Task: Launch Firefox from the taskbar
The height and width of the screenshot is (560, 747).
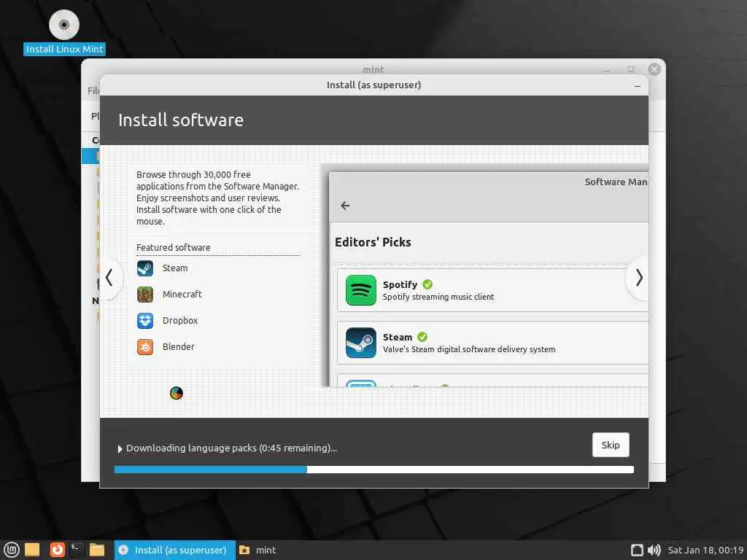Action: click(x=57, y=550)
